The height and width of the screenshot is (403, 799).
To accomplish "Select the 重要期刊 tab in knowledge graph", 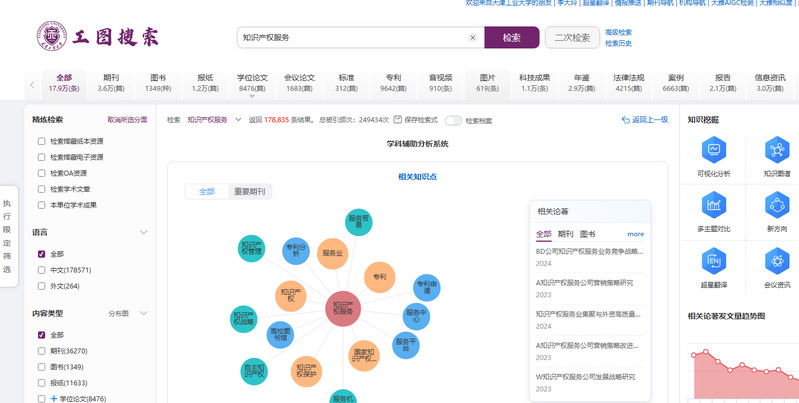I will click(x=250, y=191).
